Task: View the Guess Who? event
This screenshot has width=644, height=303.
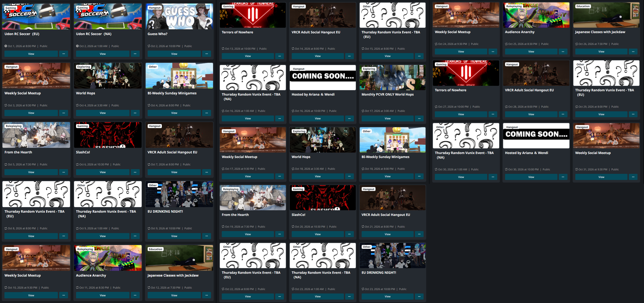Action: point(174,54)
